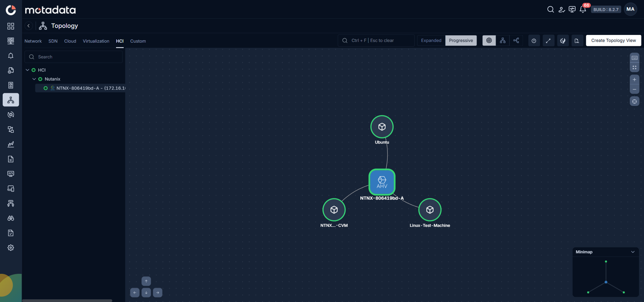This screenshot has width=644, height=302.
Task: Switch to Expanded view mode
Action: pos(431,41)
